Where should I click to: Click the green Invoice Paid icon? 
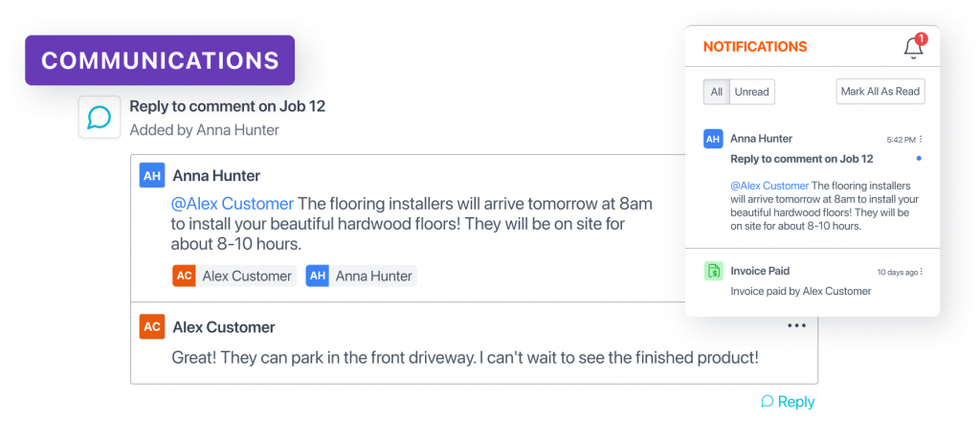[x=713, y=272]
